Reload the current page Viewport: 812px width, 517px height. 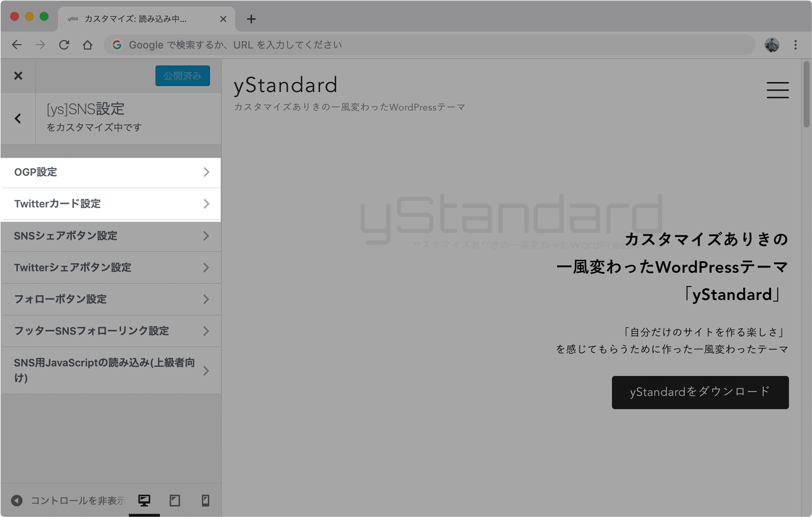point(64,45)
